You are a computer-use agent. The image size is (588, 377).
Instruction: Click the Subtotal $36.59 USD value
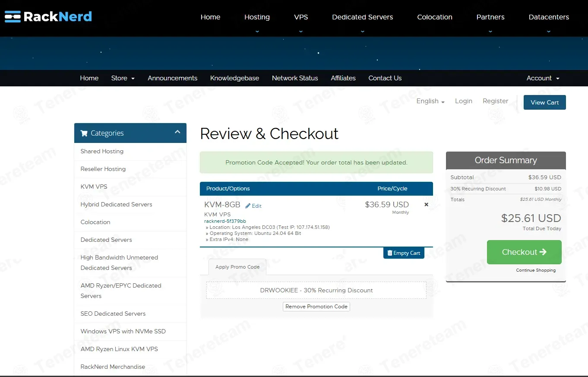[545, 177]
